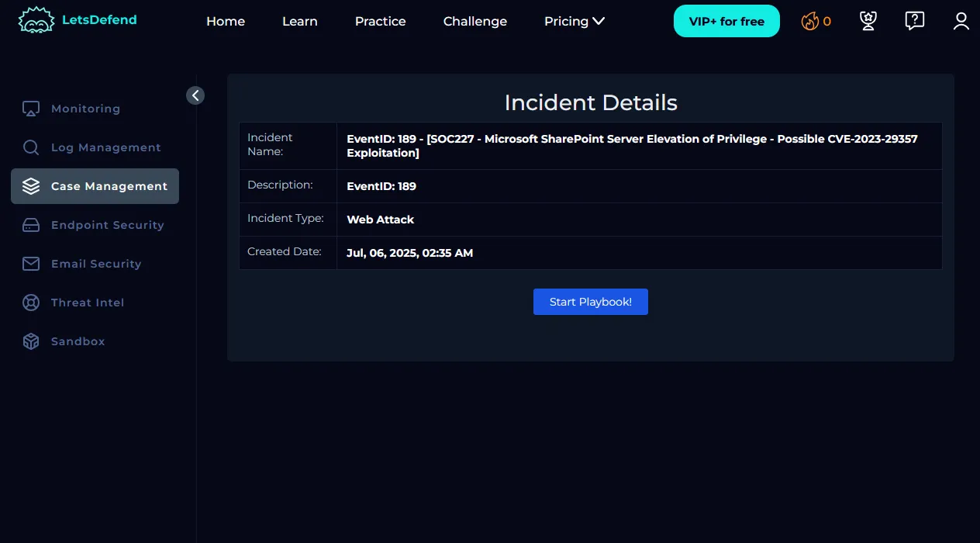Click the Log Management magnifier icon

(31, 147)
